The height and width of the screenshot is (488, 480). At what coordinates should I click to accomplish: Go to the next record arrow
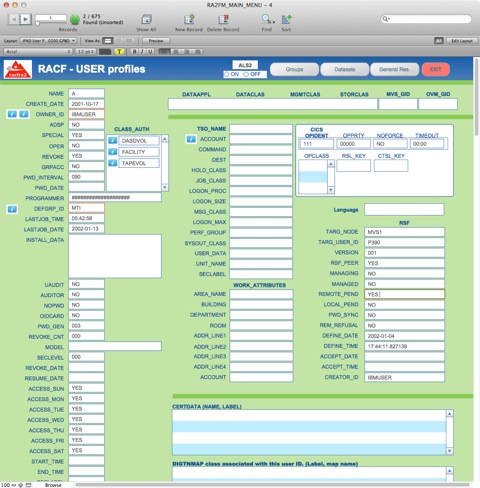(x=25, y=19)
